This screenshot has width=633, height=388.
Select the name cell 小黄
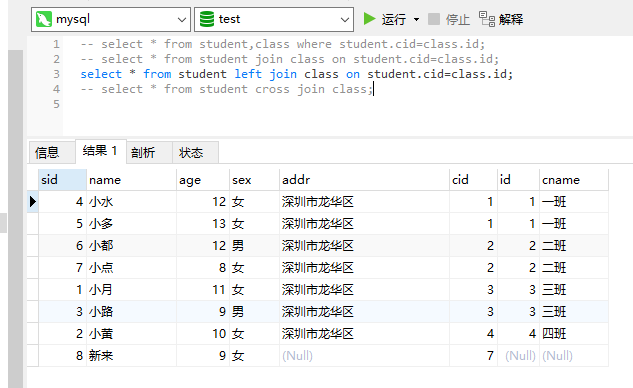coord(131,333)
